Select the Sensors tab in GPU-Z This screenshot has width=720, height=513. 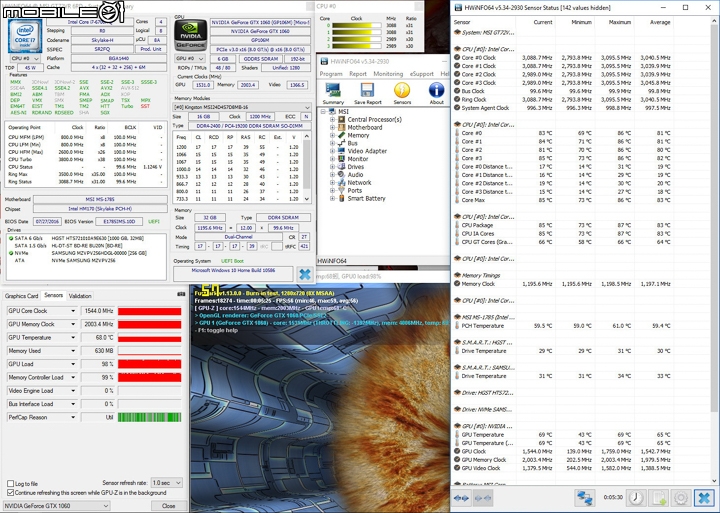53,295
